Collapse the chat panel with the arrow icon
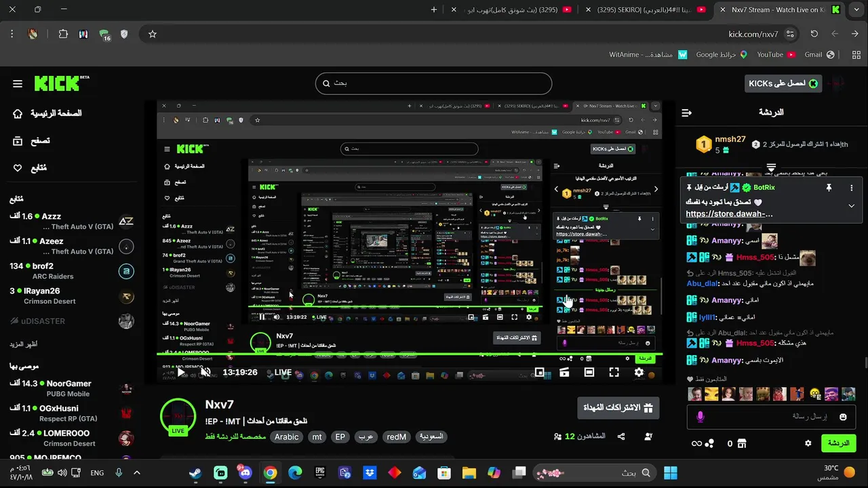868x488 pixels. point(686,113)
